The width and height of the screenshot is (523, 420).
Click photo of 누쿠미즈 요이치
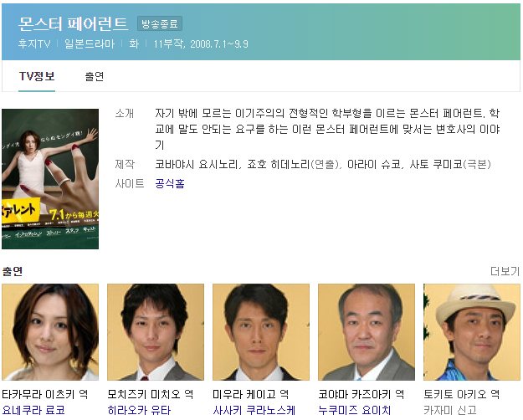[x=367, y=332]
